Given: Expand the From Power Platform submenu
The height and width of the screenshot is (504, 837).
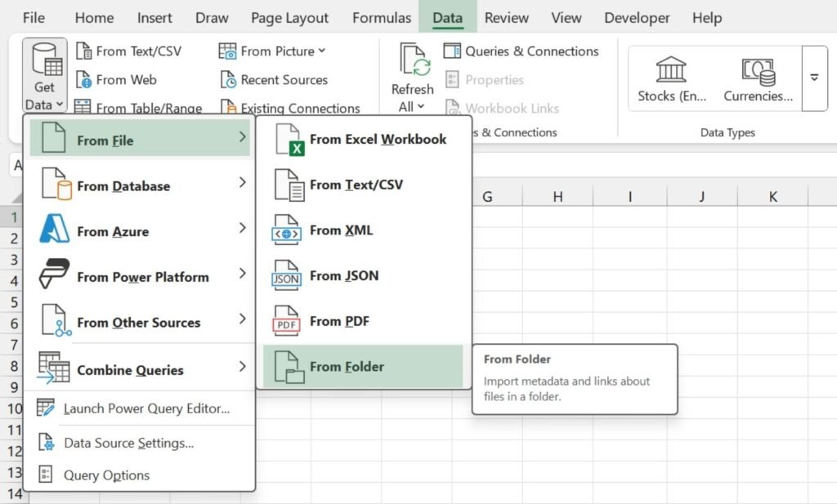Looking at the screenshot, I should (140, 274).
